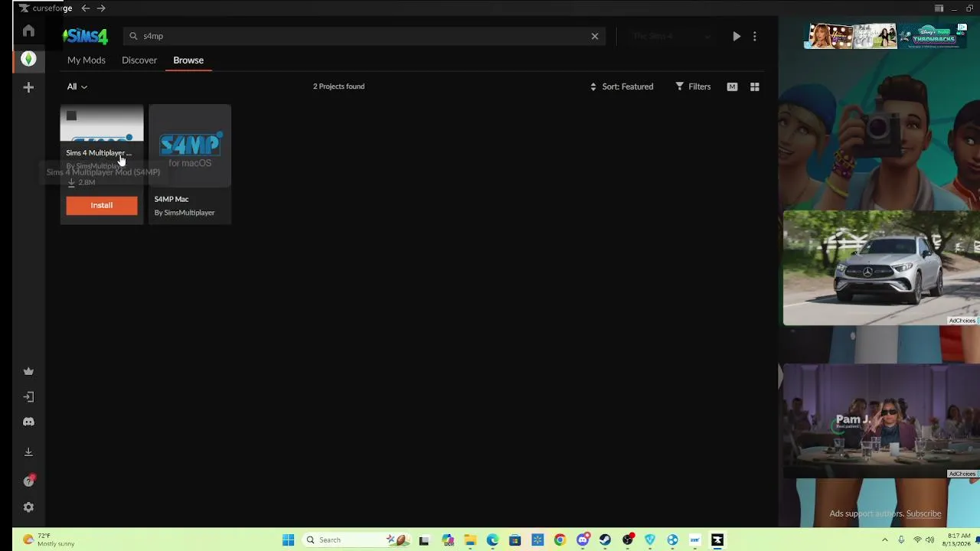Click the sign-in door icon in sidebar

[28, 396]
